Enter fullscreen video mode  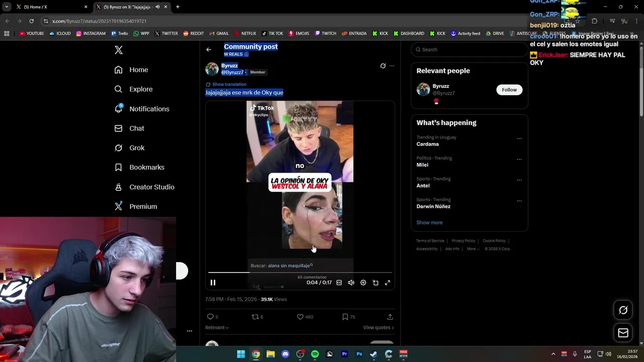click(x=387, y=283)
